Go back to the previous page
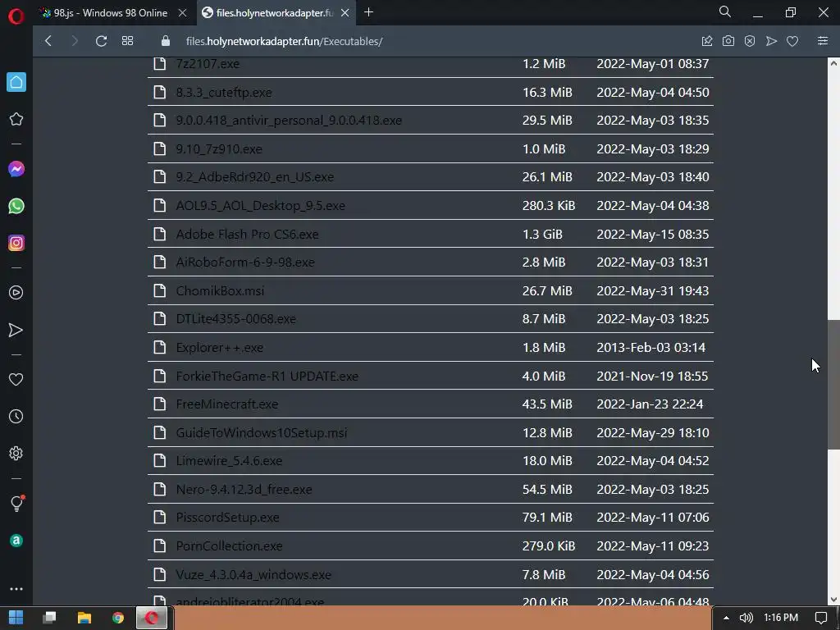 48,41
